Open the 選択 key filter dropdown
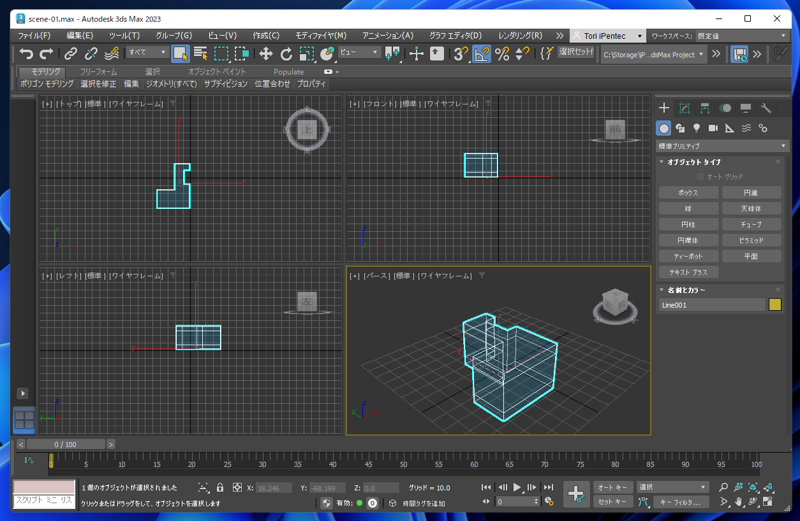This screenshot has width=800, height=521. 672,487
